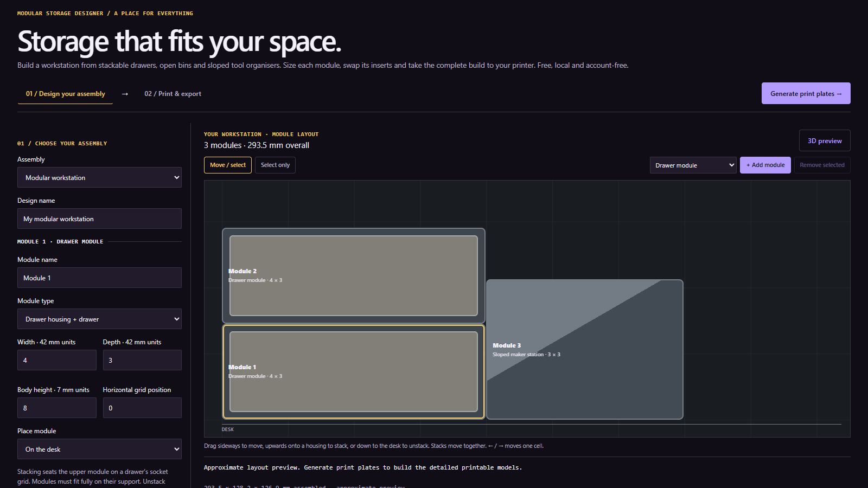This screenshot has width=868, height=488.
Task: Click the DESK label under the layout
Action: coord(228,429)
